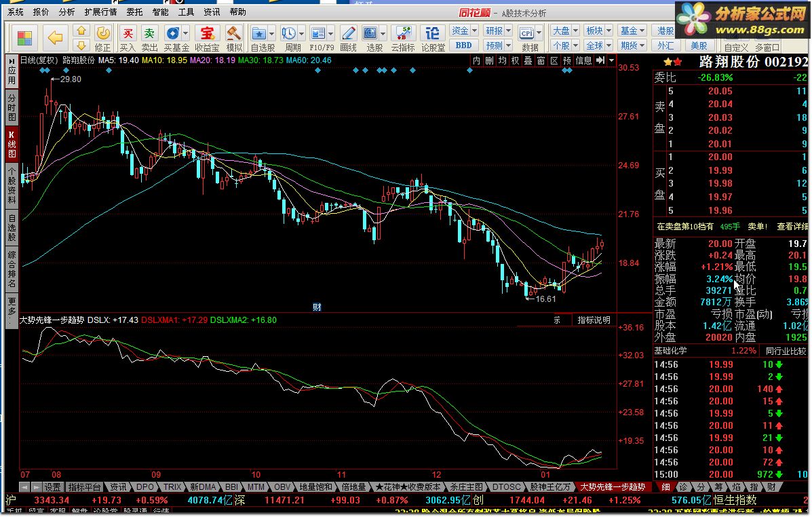The width and height of the screenshot is (812, 517).
Task: Toggle the 信息 info button
Action: click(x=583, y=61)
